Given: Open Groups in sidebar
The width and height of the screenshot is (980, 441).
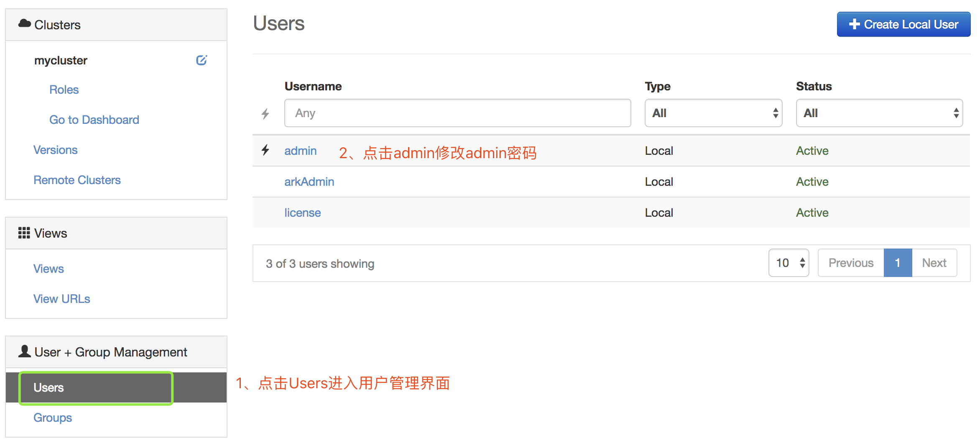Looking at the screenshot, I should (x=53, y=418).
